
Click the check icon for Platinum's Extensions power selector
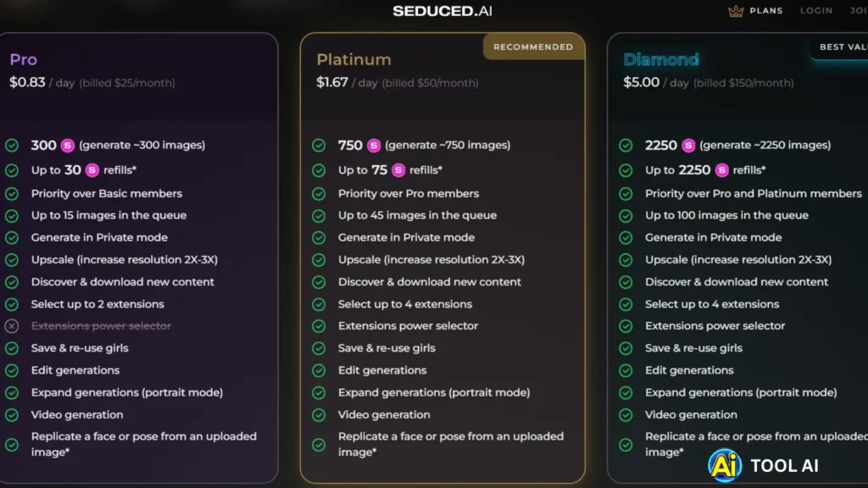(x=319, y=326)
